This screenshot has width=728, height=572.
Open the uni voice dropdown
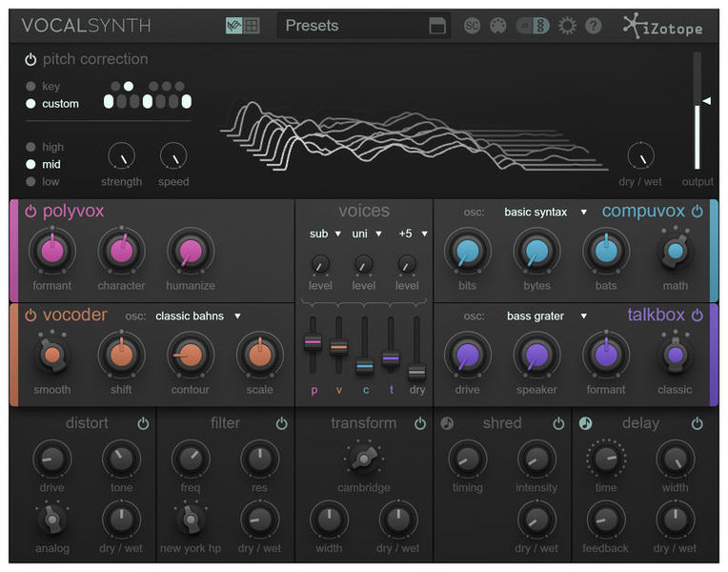(366, 234)
